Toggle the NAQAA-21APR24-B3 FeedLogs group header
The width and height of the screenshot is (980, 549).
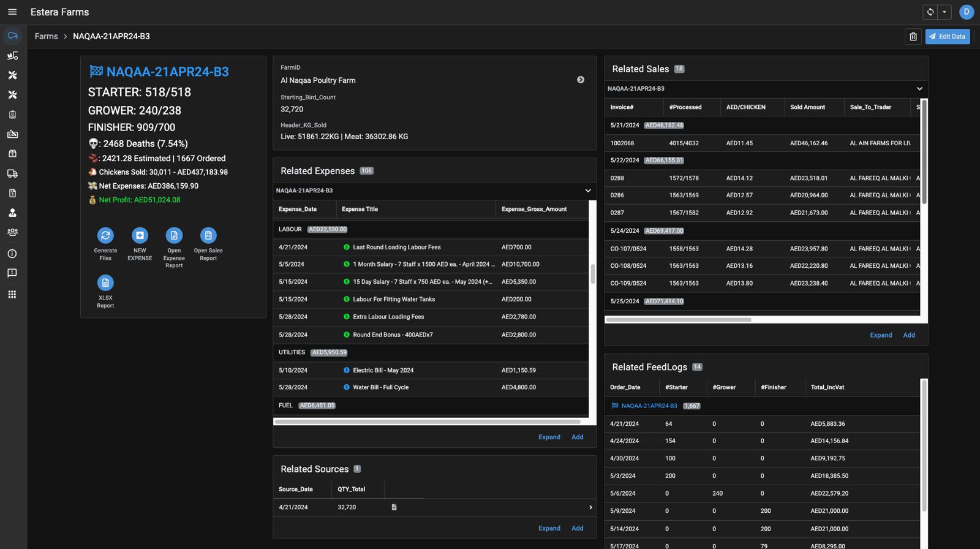click(x=762, y=406)
